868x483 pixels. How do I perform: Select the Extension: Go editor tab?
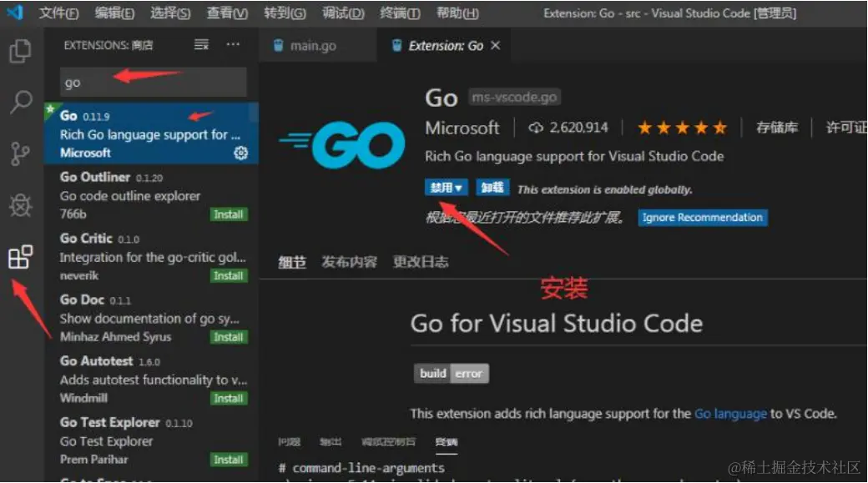point(446,45)
